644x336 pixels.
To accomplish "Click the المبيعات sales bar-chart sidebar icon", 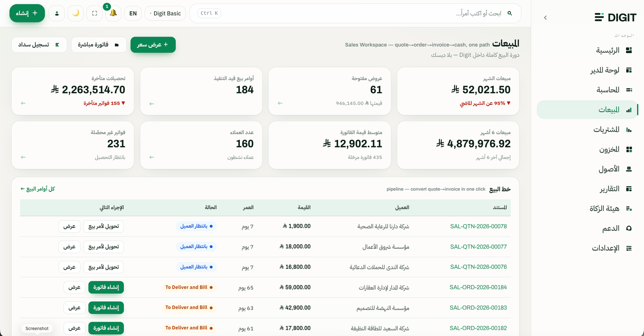I will pyautogui.click(x=629, y=110).
